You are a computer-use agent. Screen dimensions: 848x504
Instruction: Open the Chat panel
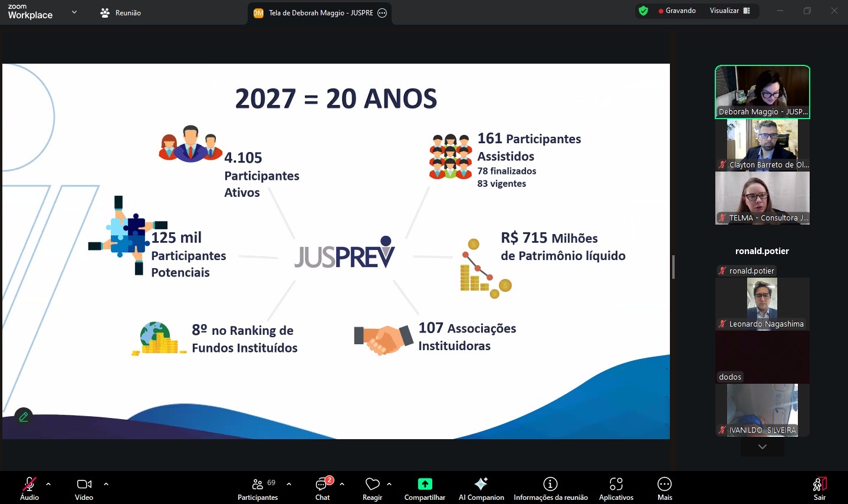point(323,488)
